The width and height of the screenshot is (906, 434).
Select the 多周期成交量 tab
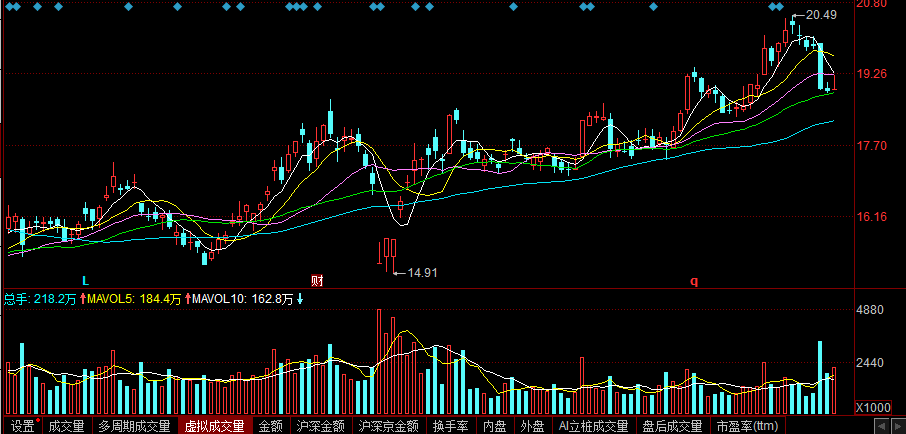click(134, 426)
